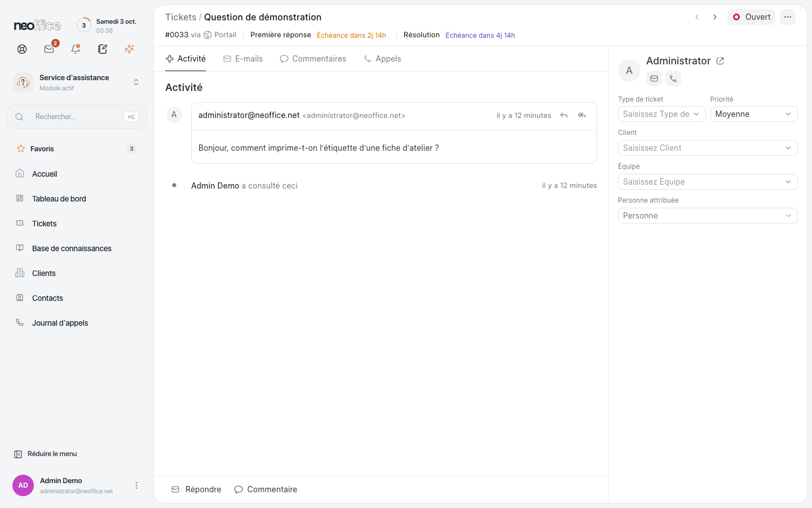Switch to the E-mails tab
Image resolution: width=812 pixels, height=508 pixels.
(243, 59)
